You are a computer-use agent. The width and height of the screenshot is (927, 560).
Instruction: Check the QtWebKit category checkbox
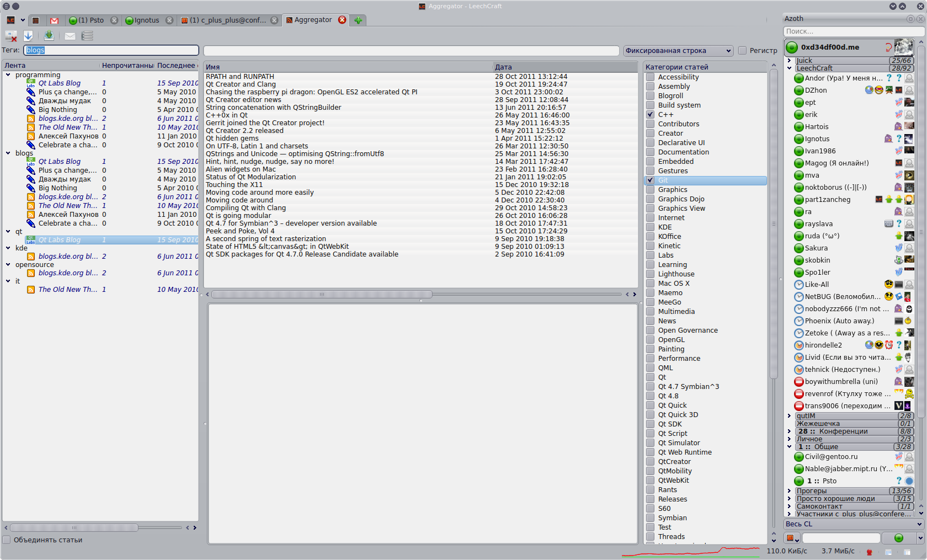[651, 481]
